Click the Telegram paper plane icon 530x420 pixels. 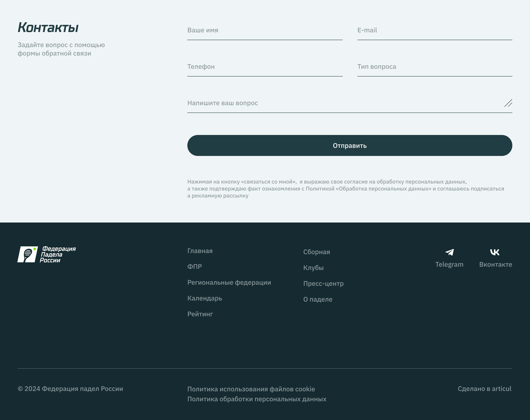[x=449, y=252]
